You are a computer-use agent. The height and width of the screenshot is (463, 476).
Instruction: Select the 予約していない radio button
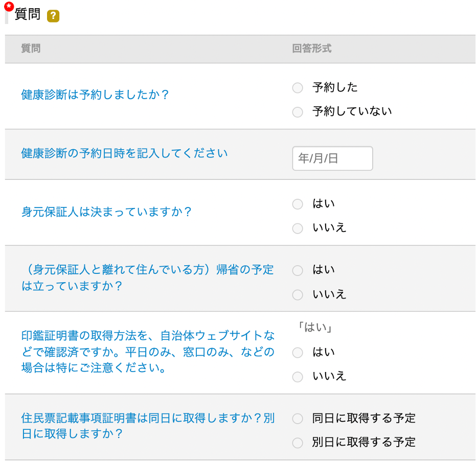(298, 112)
